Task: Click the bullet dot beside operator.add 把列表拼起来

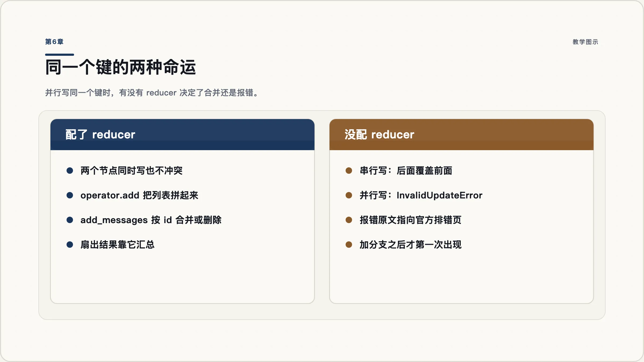Action: 70,195
